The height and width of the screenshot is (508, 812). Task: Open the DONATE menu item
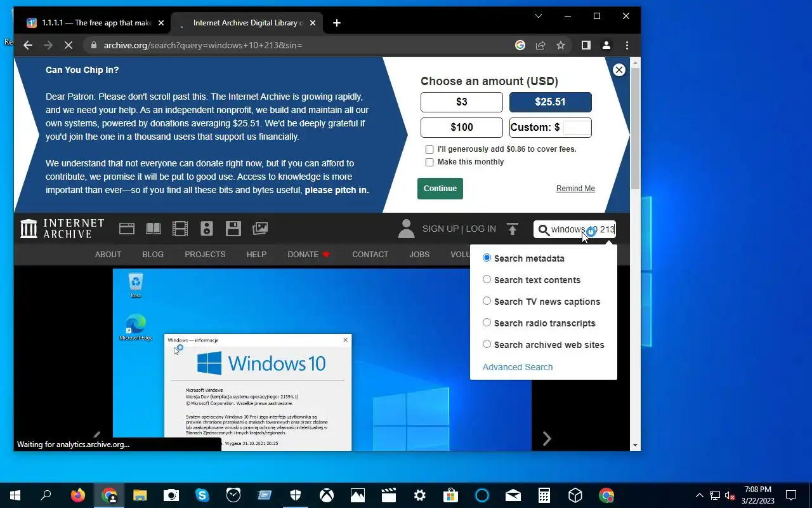pos(309,254)
